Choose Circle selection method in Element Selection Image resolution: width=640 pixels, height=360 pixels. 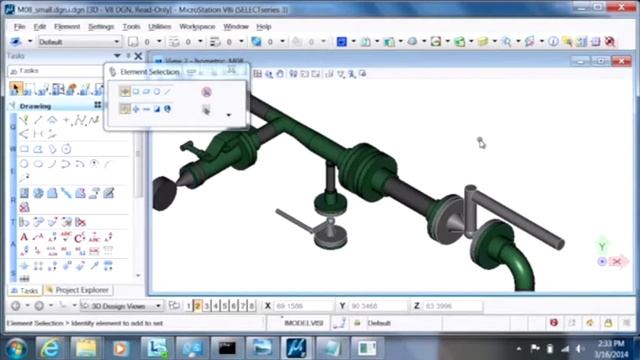click(x=157, y=91)
